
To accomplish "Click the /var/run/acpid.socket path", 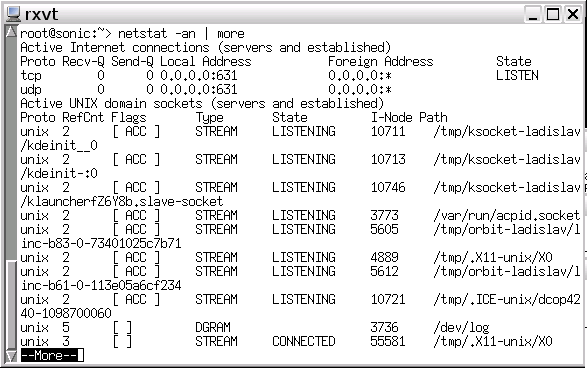I will click(507, 216).
